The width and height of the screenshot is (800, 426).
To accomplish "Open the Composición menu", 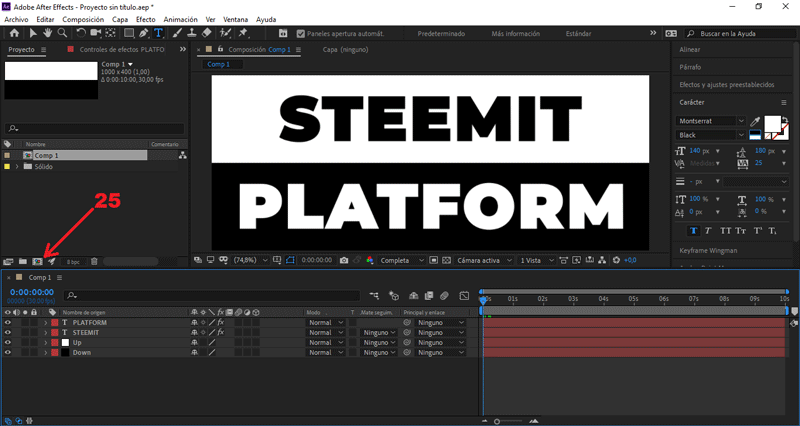I will pyautogui.click(x=83, y=19).
